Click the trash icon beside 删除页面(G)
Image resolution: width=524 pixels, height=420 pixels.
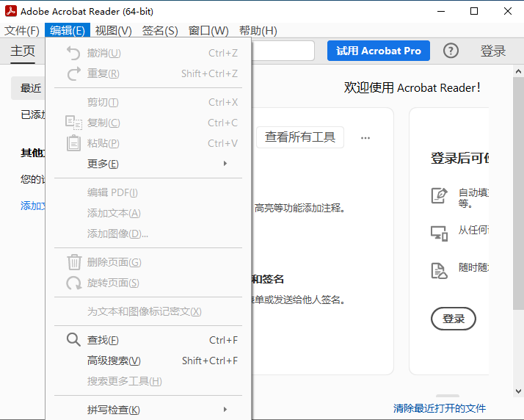pos(74,262)
